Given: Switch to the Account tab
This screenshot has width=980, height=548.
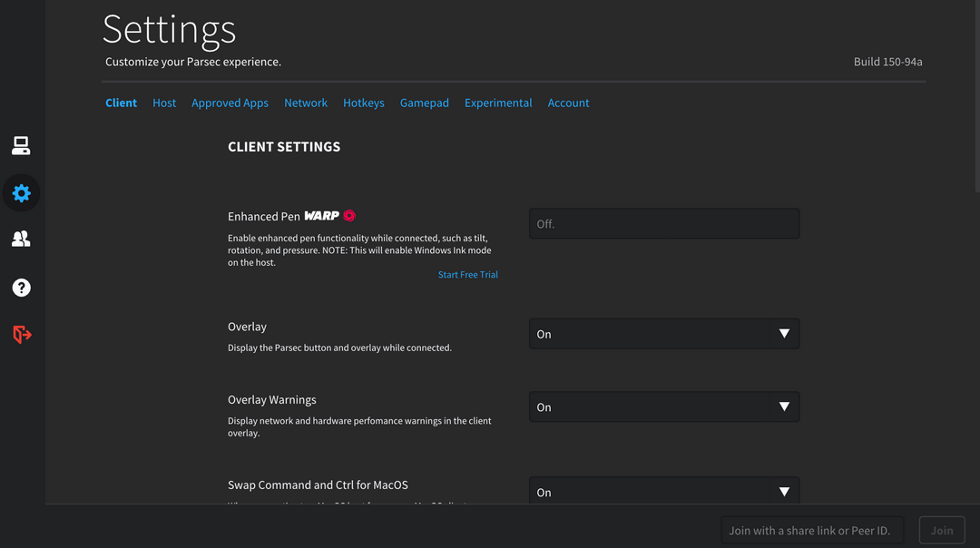Looking at the screenshot, I should 568,103.
